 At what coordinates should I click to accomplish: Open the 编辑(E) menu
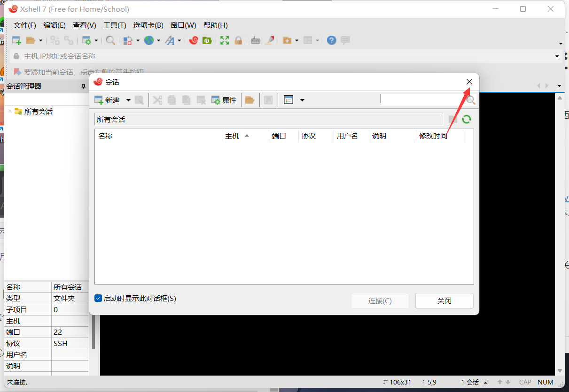point(54,25)
